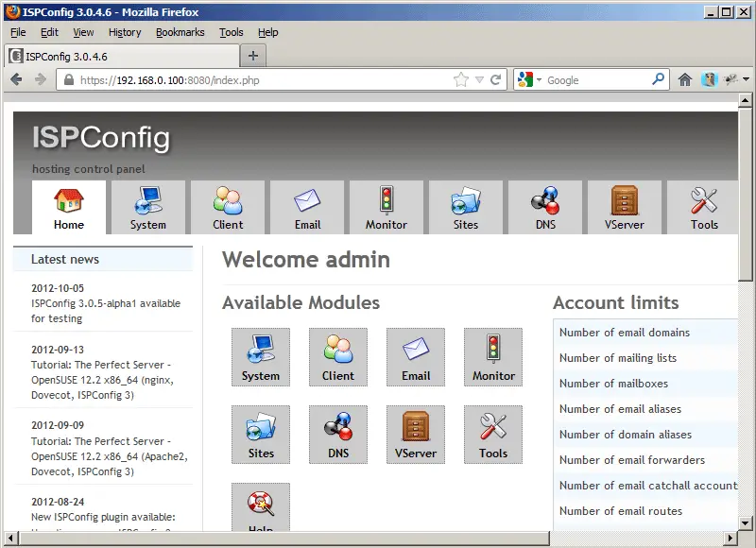Open the Client tab in top navigation

coord(228,208)
